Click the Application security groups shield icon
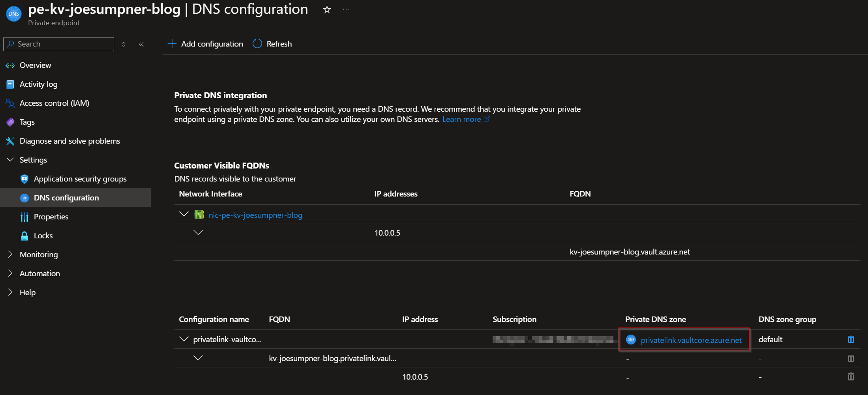The width and height of the screenshot is (868, 395). [24, 179]
